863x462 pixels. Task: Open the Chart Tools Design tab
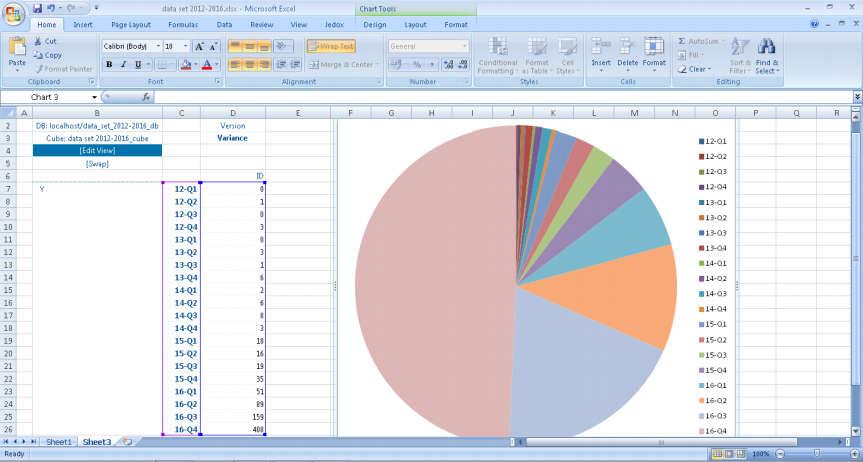(x=375, y=25)
